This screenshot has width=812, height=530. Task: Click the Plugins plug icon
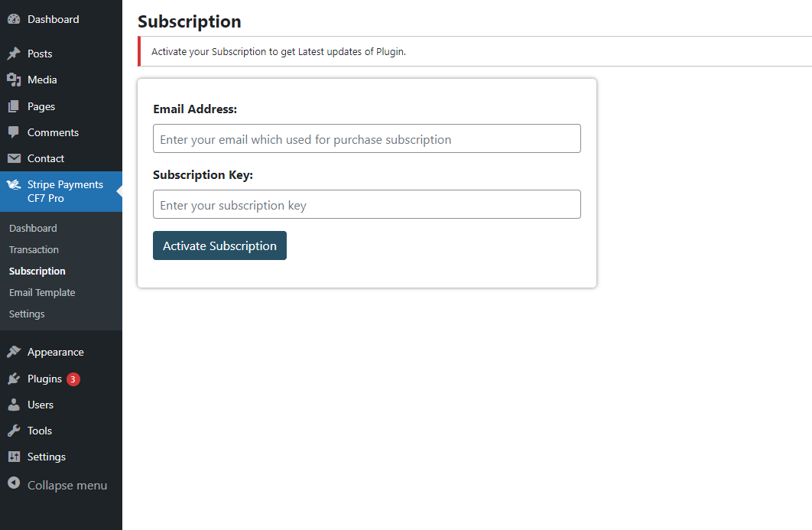click(x=14, y=379)
